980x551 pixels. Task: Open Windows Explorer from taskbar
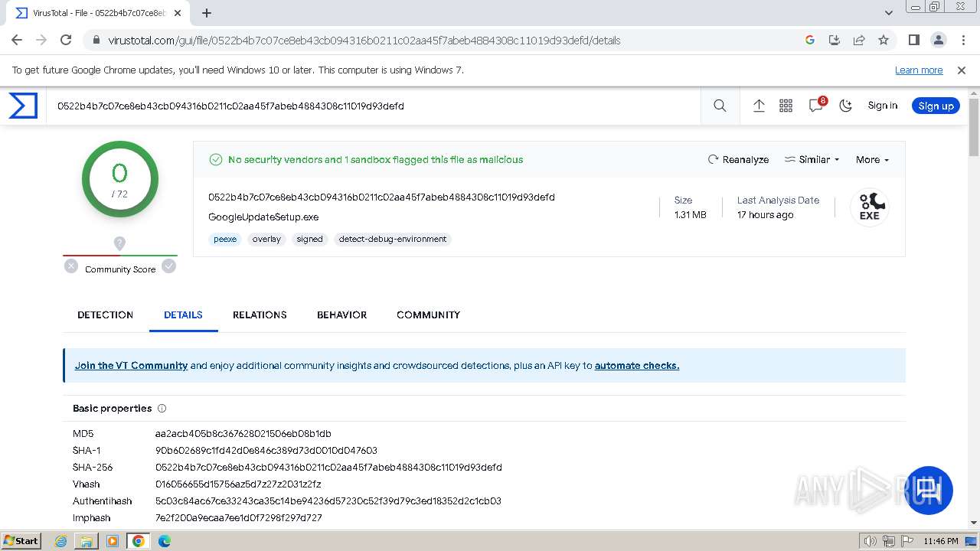(87, 541)
